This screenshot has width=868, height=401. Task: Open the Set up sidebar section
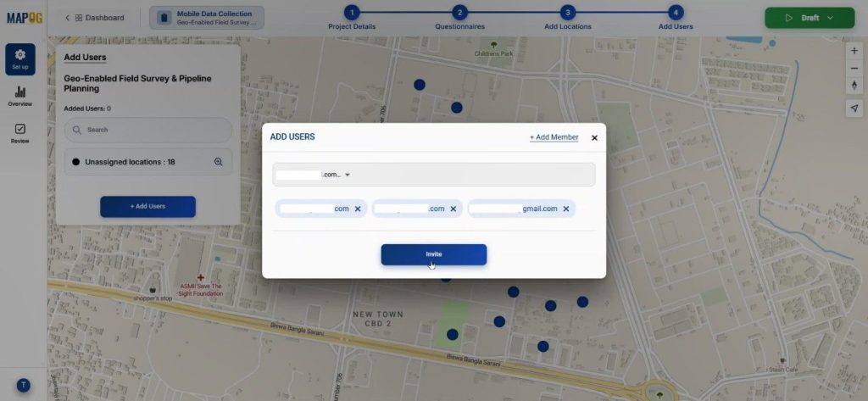click(20, 59)
